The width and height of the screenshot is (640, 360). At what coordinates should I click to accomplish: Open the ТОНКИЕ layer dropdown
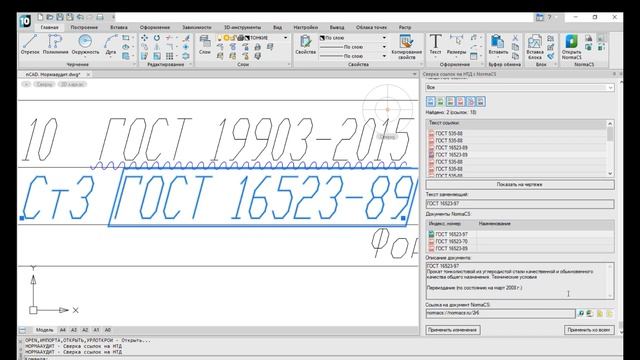point(286,38)
